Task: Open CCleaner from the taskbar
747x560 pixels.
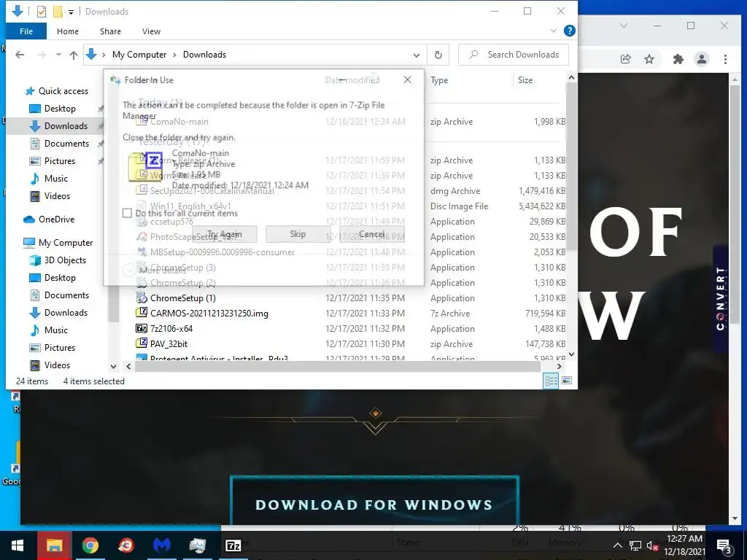Action: click(x=126, y=545)
